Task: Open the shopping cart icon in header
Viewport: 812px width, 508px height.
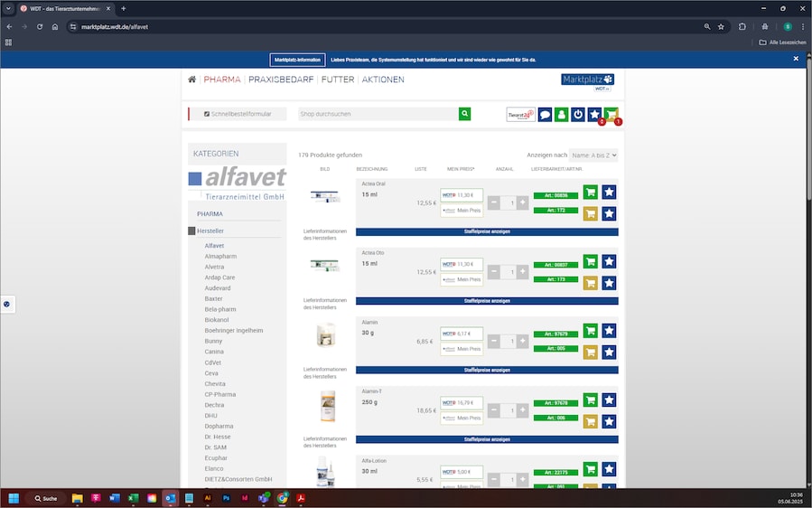Action: tap(611, 115)
